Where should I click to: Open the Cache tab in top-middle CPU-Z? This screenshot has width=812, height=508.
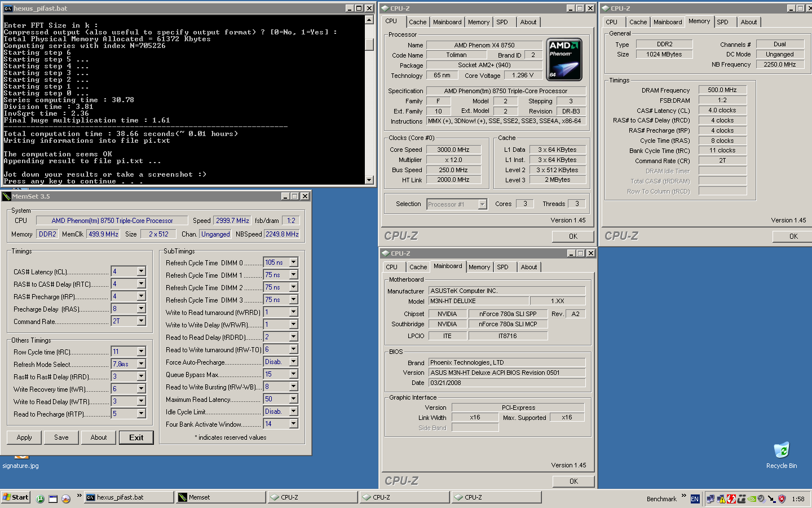tap(418, 22)
